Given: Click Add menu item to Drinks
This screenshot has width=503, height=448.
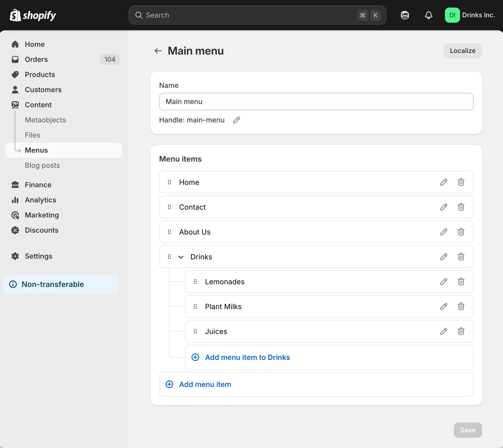Looking at the screenshot, I should point(247,357).
